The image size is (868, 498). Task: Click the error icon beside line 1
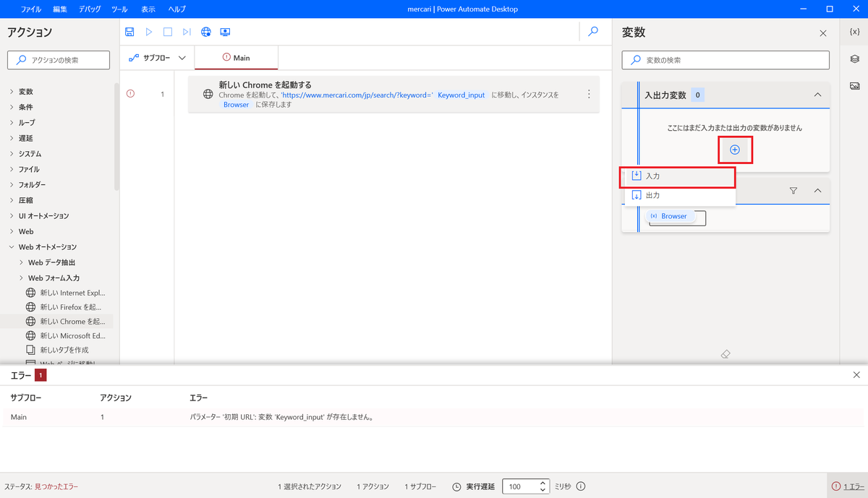pos(130,93)
